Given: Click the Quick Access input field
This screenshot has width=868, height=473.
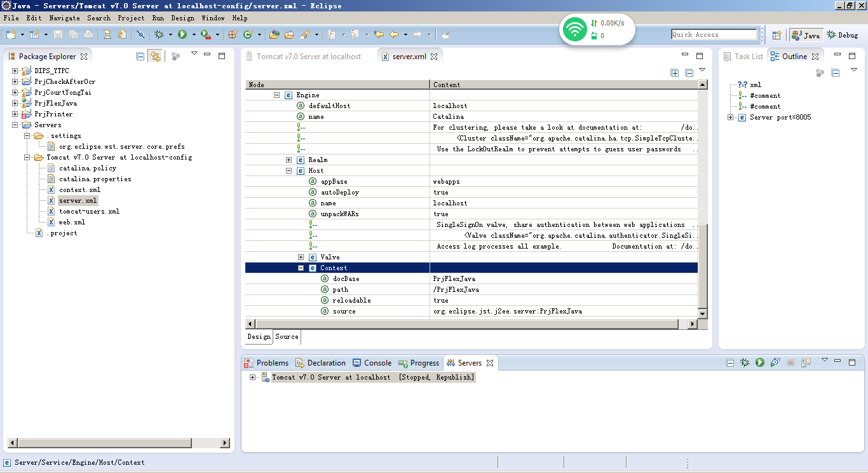Looking at the screenshot, I should click(x=714, y=34).
